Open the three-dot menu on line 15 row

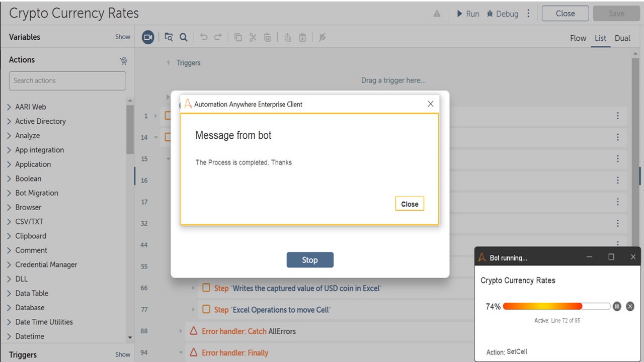[618, 159]
